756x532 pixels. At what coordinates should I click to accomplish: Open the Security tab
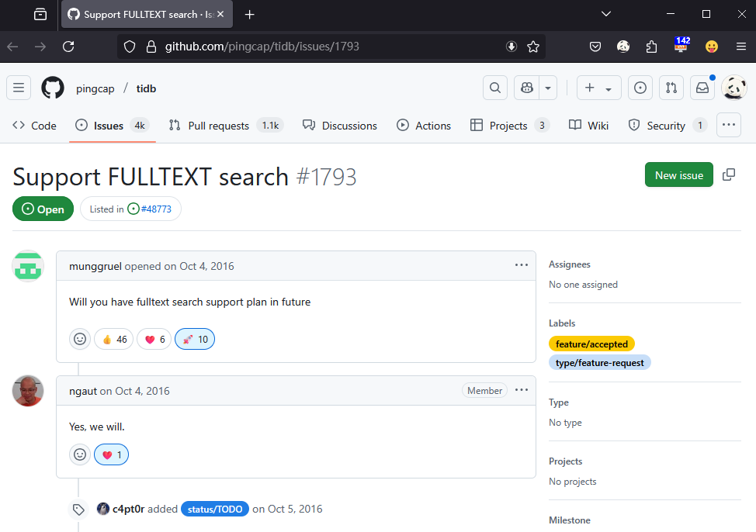[668, 126]
